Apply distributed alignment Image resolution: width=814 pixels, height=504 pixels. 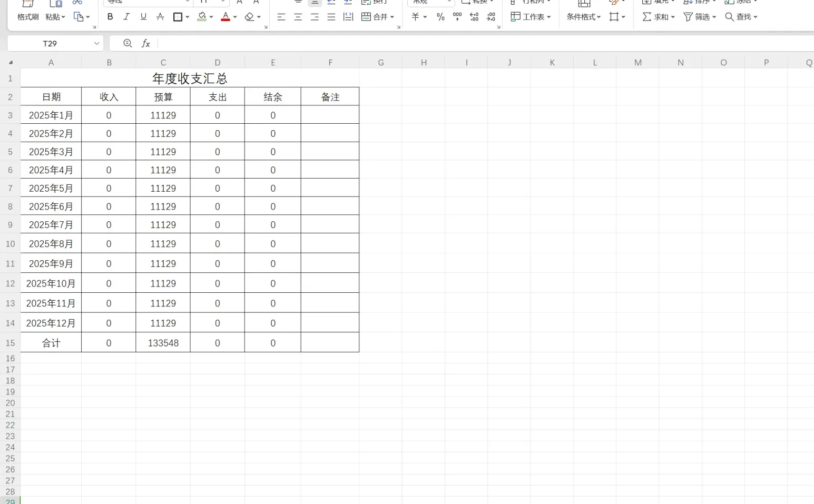tap(348, 17)
